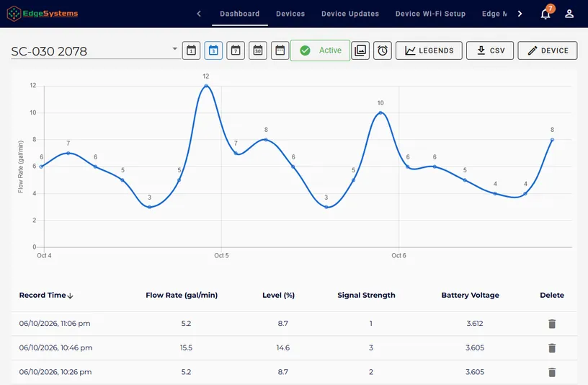Click the Battery Voltage column header
The image size is (588, 385).
coord(471,296)
